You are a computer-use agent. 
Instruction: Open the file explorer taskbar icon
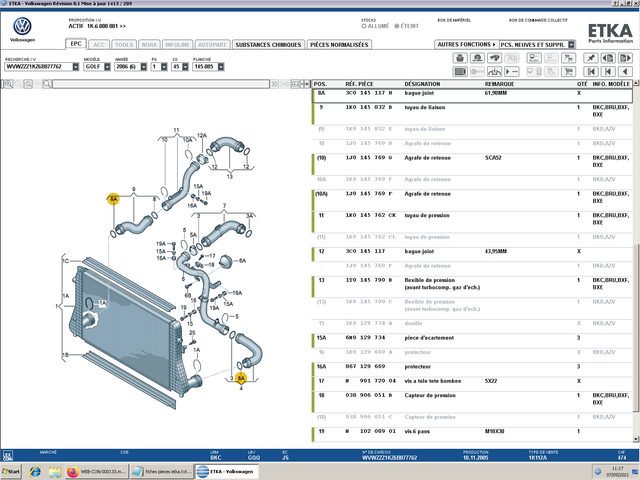(x=54, y=471)
